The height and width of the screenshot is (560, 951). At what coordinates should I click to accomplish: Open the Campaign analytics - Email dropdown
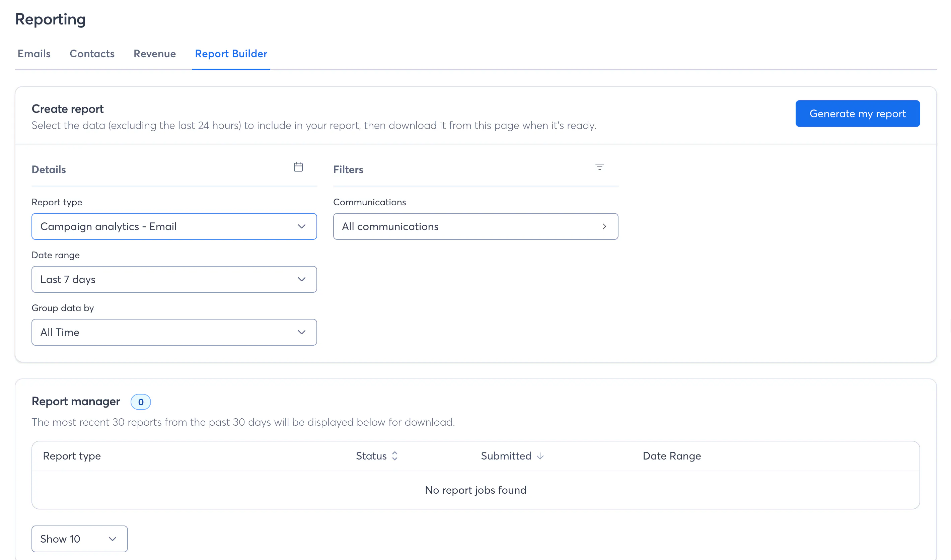[166, 226]
